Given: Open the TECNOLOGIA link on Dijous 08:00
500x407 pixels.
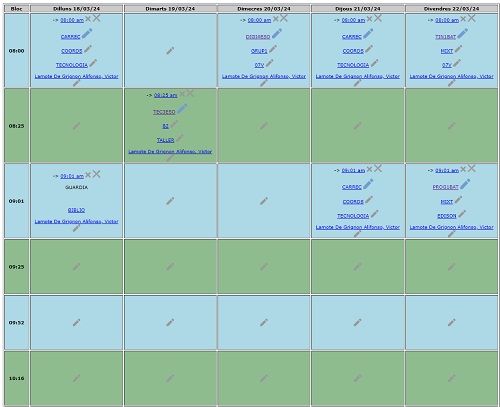Looking at the screenshot, I should click(x=353, y=65).
